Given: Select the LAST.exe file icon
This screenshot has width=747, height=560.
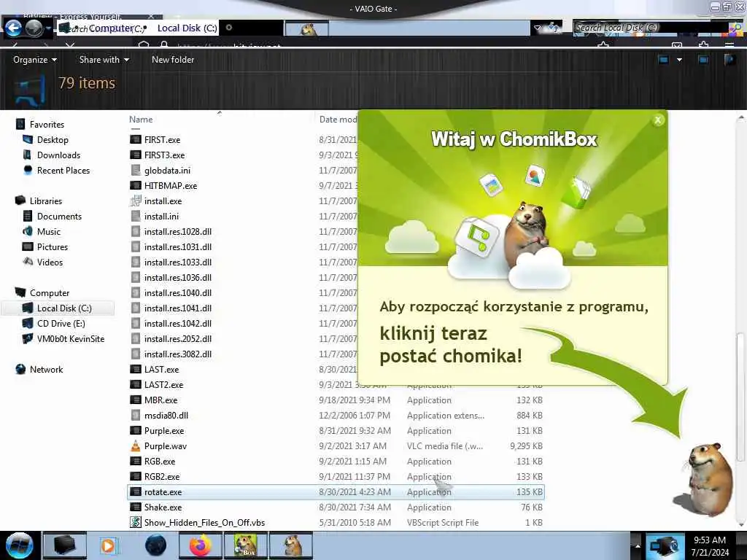Looking at the screenshot, I should coord(135,369).
